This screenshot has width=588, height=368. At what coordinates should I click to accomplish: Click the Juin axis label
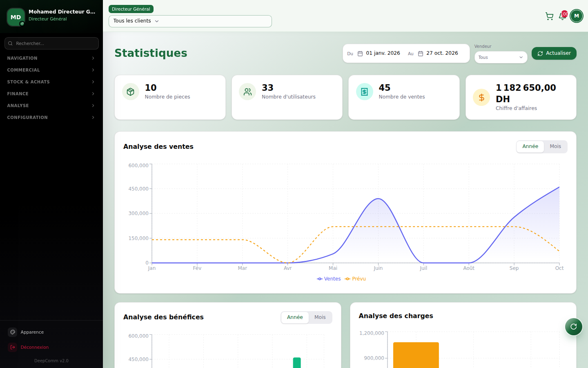[x=378, y=268]
